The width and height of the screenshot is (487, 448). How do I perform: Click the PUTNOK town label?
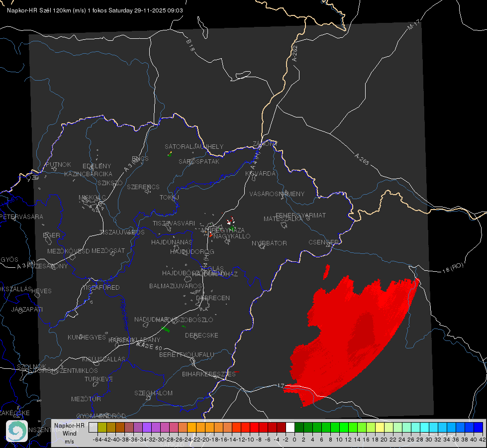click(58, 164)
